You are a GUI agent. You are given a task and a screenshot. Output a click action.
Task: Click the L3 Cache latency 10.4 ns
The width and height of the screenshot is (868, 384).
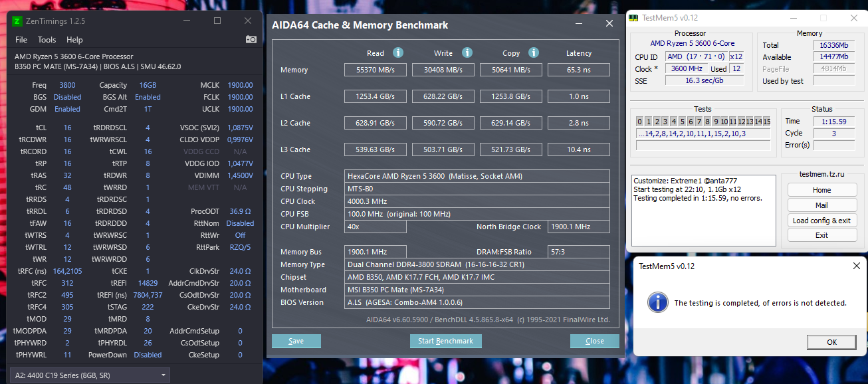[578, 149]
